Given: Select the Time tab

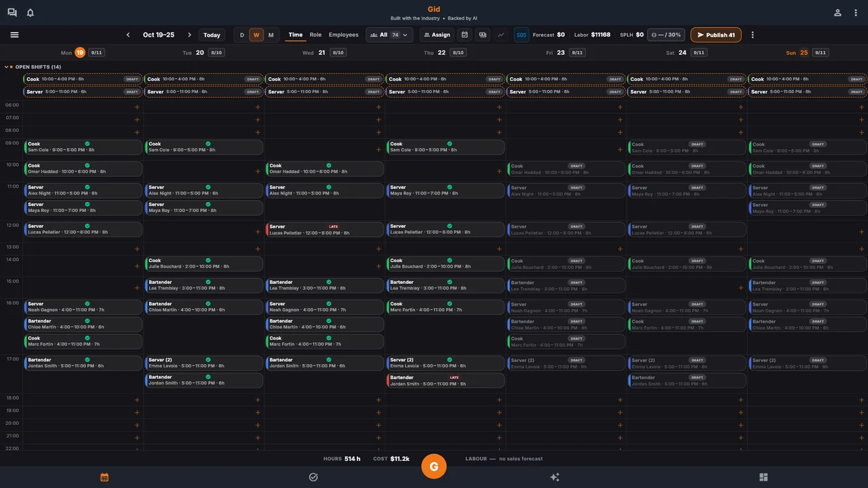Looking at the screenshot, I should pos(296,35).
